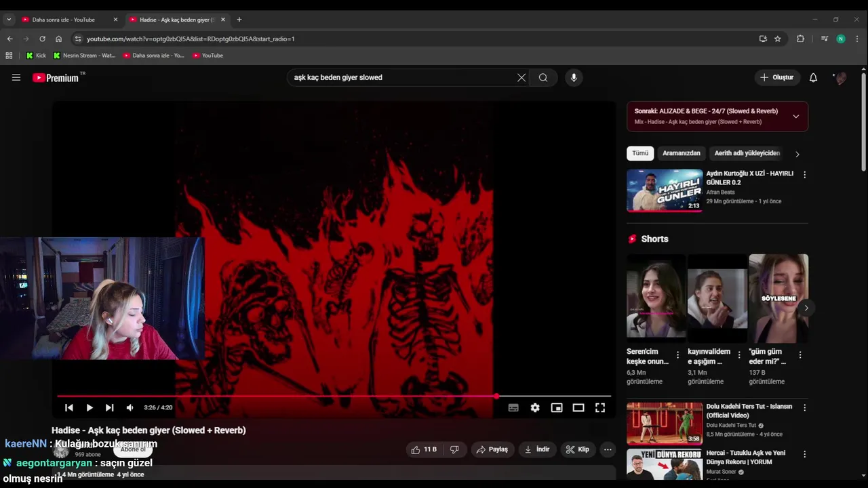Viewport: 868px width, 488px height.
Task: Play the video
Action: coord(90,407)
